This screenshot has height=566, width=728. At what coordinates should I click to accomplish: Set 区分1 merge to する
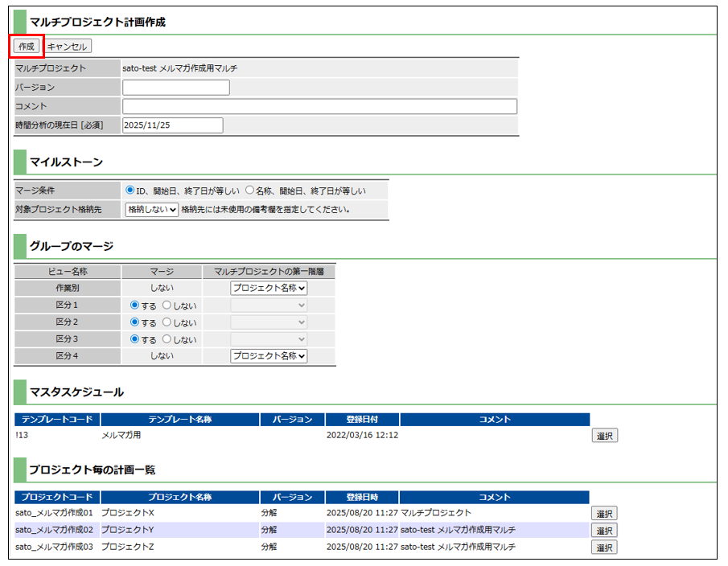tap(134, 306)
